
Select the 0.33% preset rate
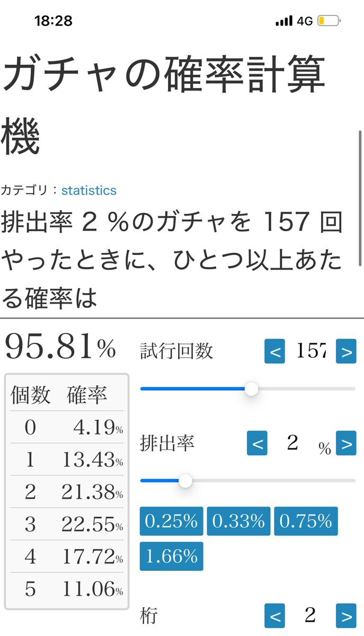[x=238, y=521]
